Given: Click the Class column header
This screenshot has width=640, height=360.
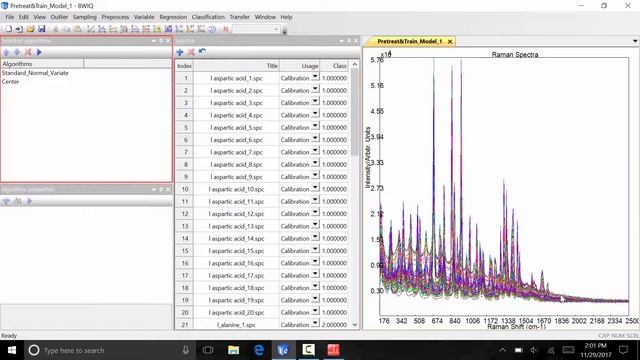Looking at the screenshot, I should pos(334,66).
